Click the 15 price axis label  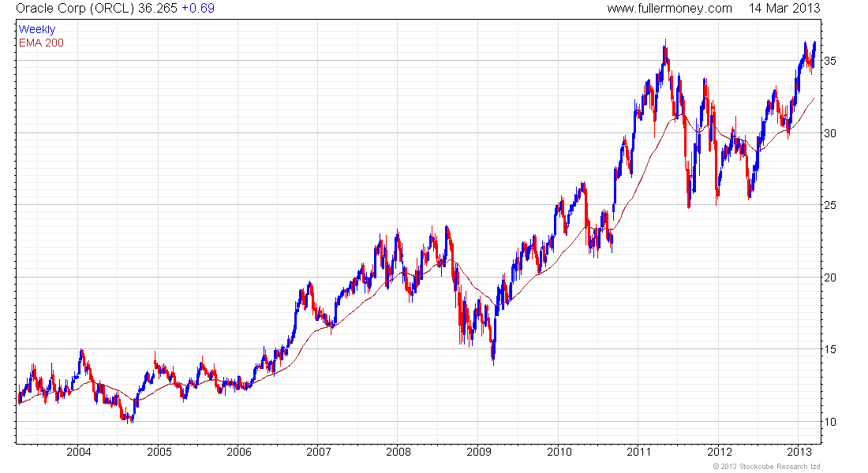[830, 350]
